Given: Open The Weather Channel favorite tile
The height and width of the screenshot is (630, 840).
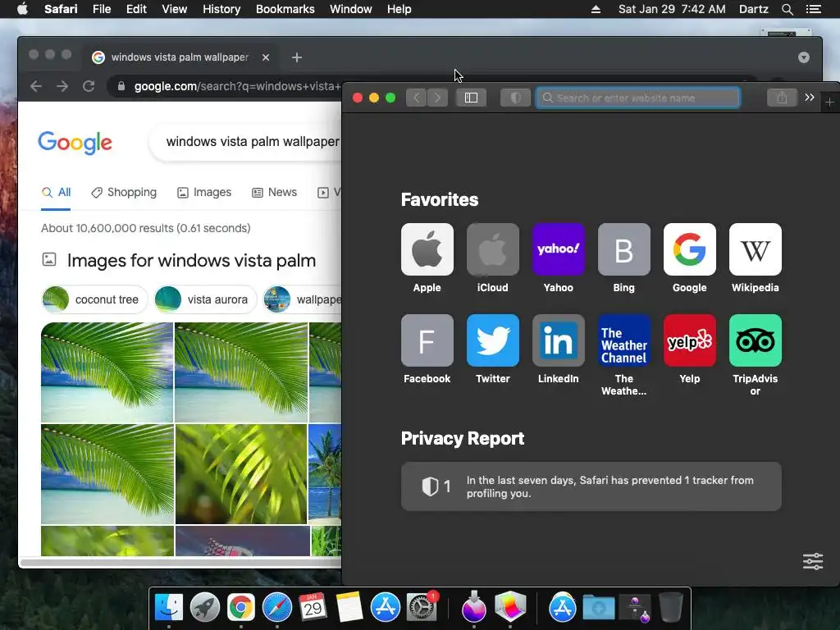Looking at the screenshot, I should click(624, 340).
